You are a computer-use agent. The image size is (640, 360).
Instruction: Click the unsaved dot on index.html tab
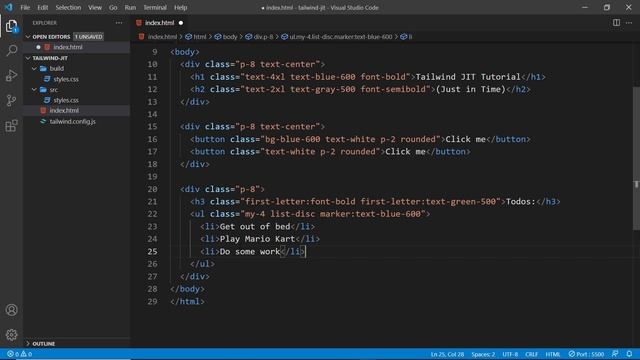(181, 23)
